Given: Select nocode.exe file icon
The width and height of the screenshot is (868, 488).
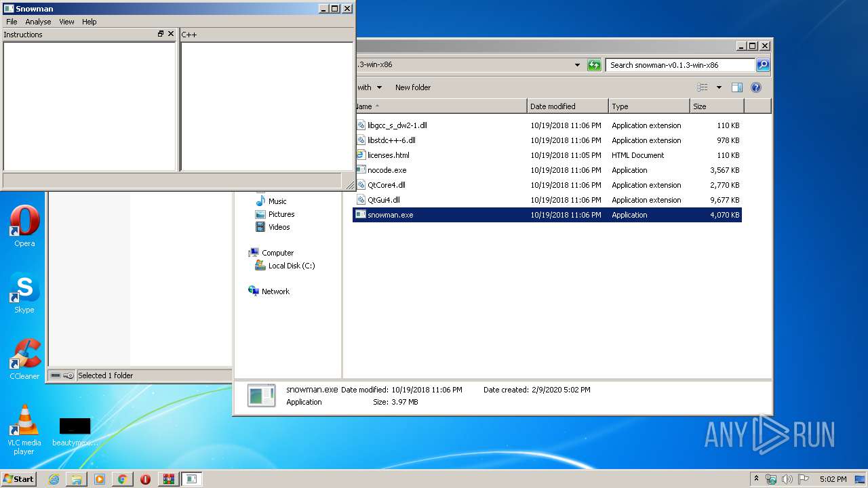Looking at the screenshot, I should pyautogui.click(x=361, y=170).
